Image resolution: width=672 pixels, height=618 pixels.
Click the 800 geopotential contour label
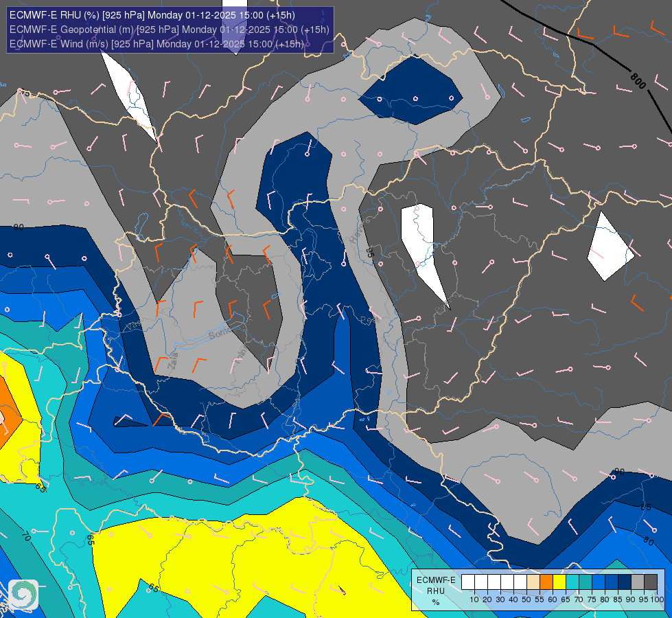pyautogui.click(x=638, y=81)
